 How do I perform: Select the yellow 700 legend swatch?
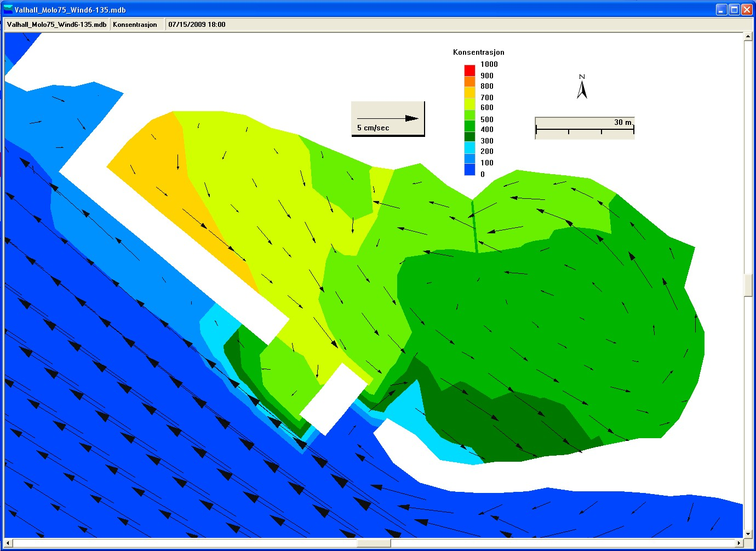point(469,104)
